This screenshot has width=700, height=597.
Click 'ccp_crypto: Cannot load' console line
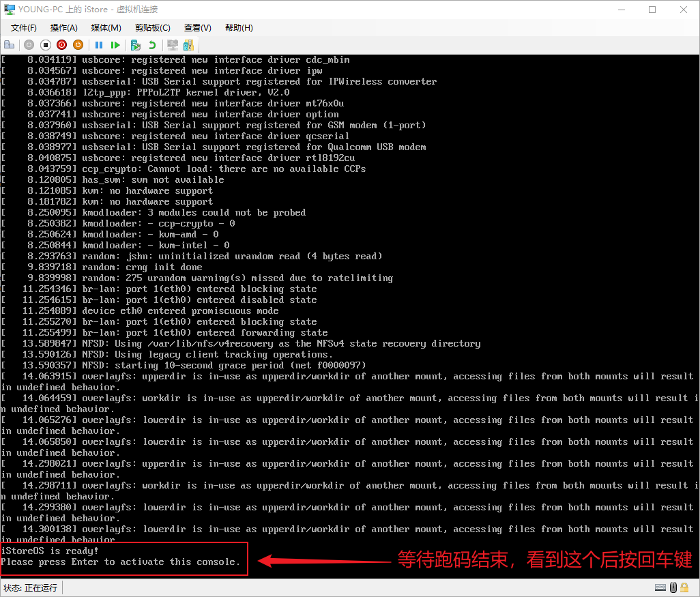click(184, 169)
